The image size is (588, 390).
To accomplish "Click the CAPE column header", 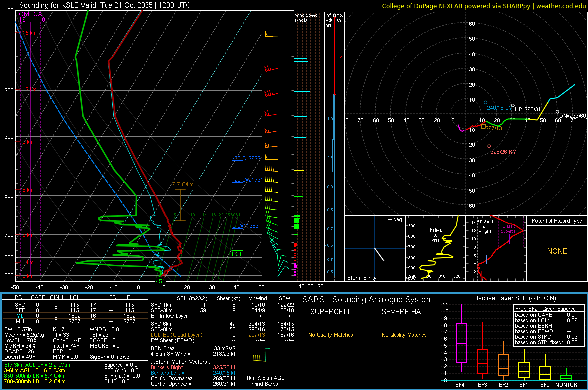I will [x=38, y=297].
